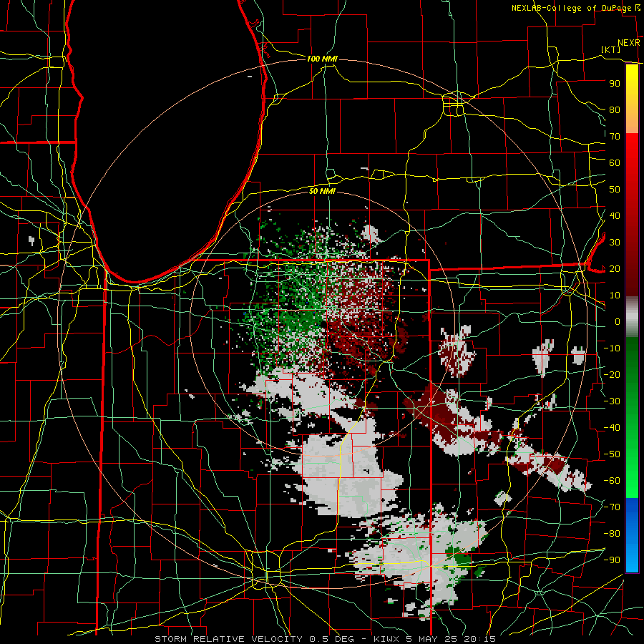Click the 80 value on the velocity scale

click(x=615, y=109)
